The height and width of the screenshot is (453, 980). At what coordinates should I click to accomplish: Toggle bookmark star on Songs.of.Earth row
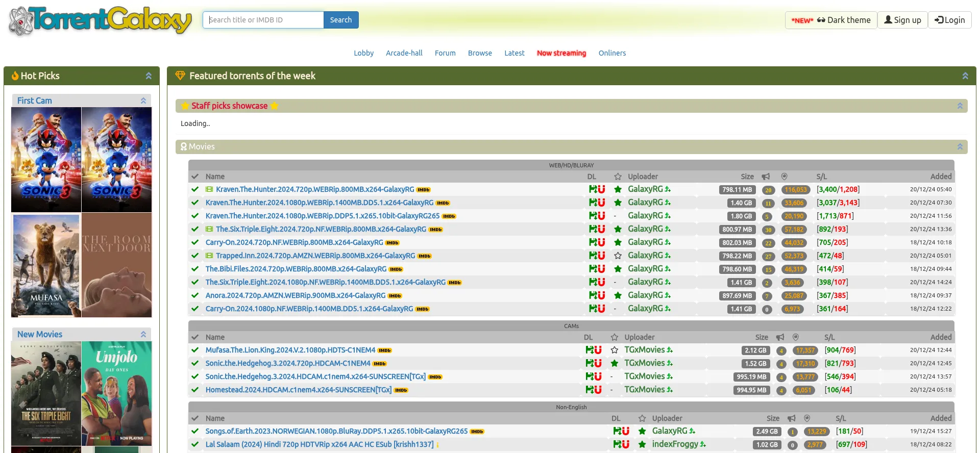point(642,431)
